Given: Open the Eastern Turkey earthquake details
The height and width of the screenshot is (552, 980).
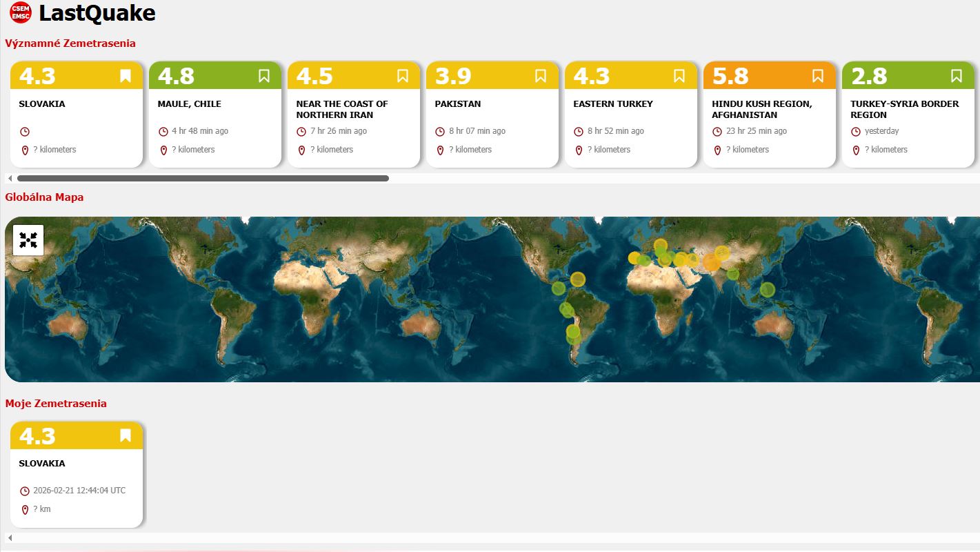Looking at the screenshot, I should [x=630, y=124].
